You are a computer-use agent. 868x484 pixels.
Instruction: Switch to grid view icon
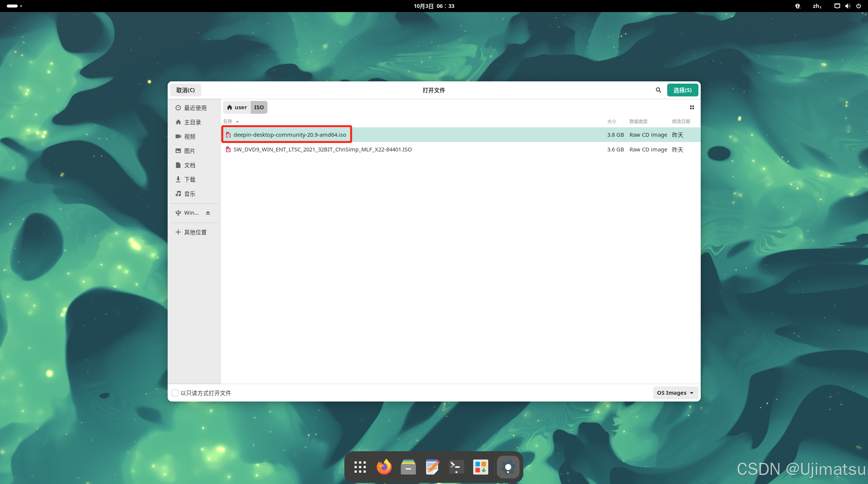tap(692, 107)
